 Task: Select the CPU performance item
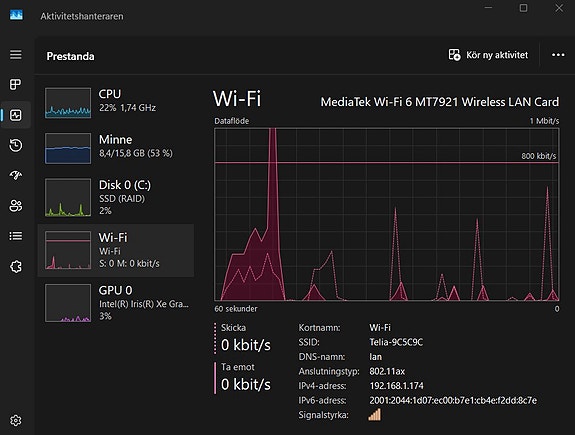pyautogui.click(x=116, y=103)
